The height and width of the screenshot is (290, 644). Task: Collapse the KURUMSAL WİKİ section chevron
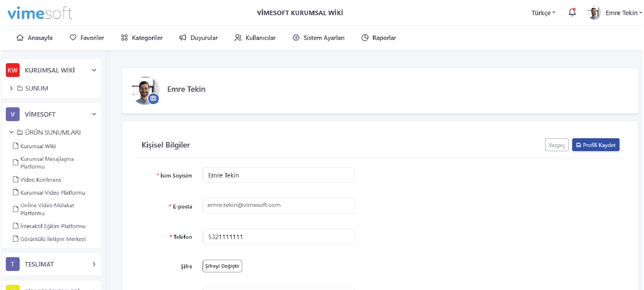click(x=94, y=70)
